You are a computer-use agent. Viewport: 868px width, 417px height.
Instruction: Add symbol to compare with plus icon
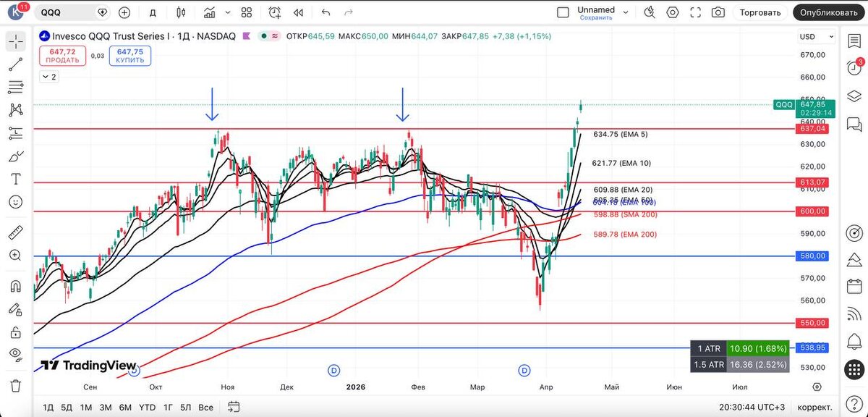coord(124,12)
